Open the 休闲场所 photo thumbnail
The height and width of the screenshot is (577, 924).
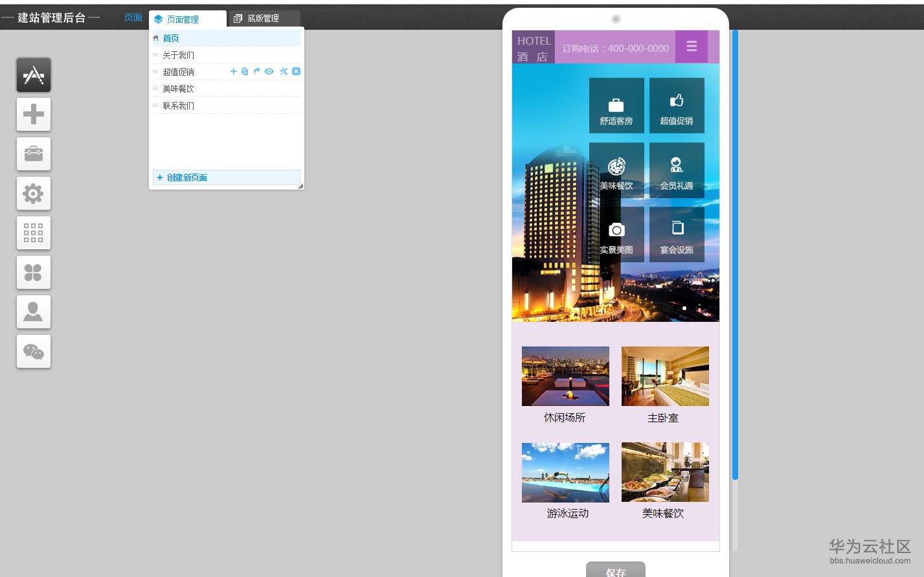pyautogui.click(x=565, y=376)
